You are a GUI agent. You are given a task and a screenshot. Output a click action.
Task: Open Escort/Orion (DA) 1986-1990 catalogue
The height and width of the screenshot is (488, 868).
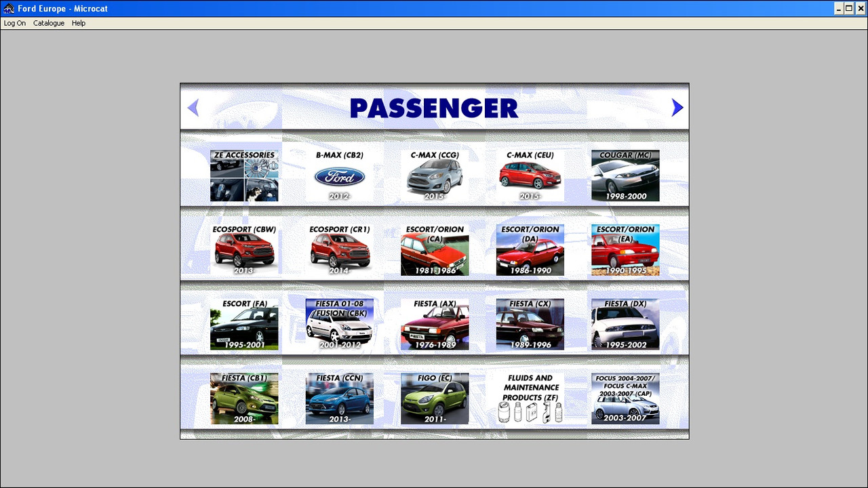coord(530,250)
